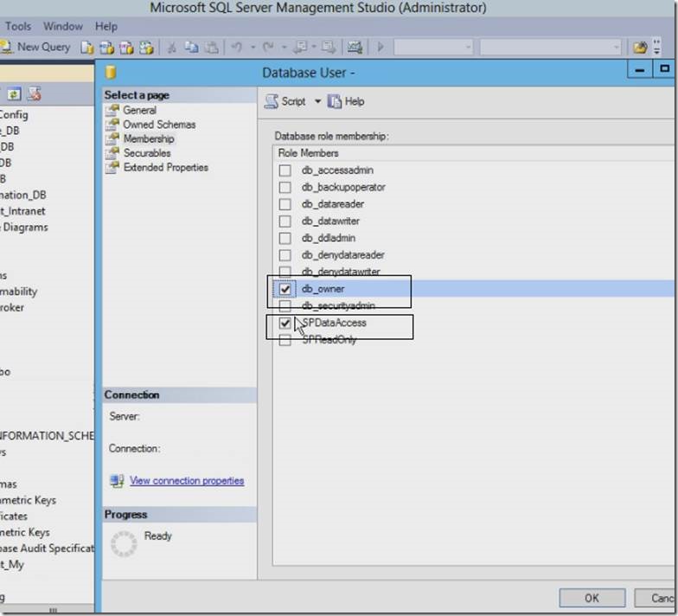Screen dimensions: 678x616
Task: Select the Membership page
Action: [x=149, y=138]
